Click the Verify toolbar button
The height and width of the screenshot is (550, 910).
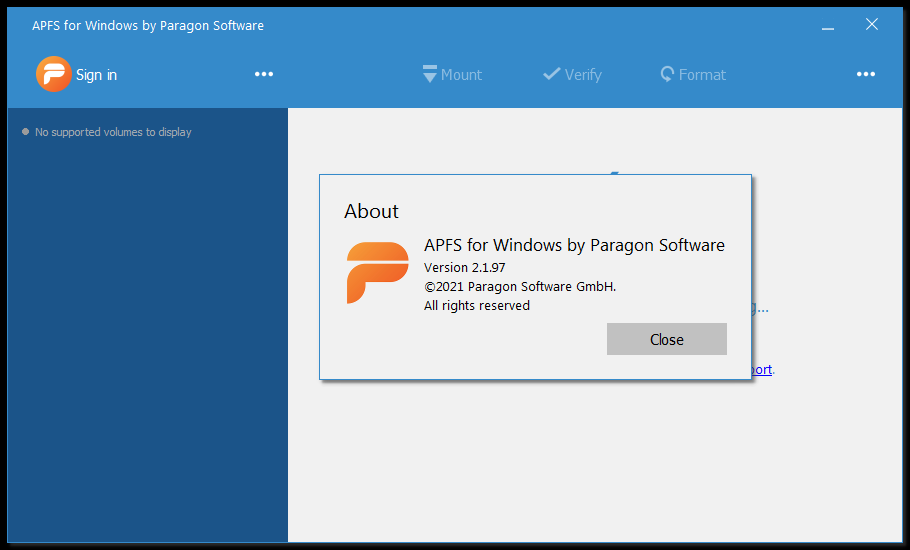(x=572, y=74)
